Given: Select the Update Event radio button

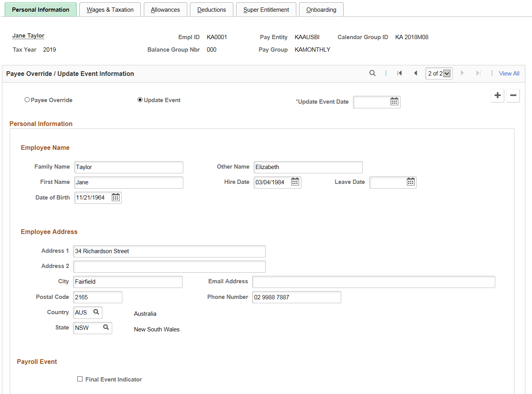Looking at the screenshot, I should pyautogui.click(x=140, y=99).
